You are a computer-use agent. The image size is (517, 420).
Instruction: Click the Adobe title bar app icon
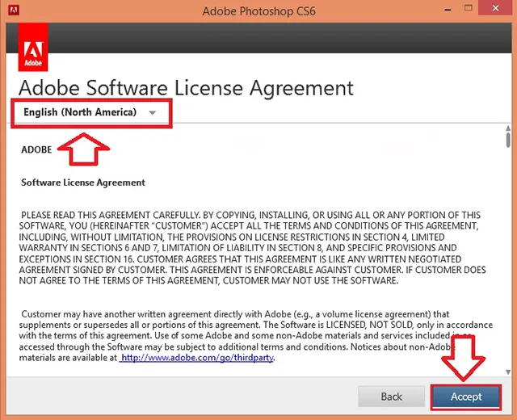[x=14, y=10]
